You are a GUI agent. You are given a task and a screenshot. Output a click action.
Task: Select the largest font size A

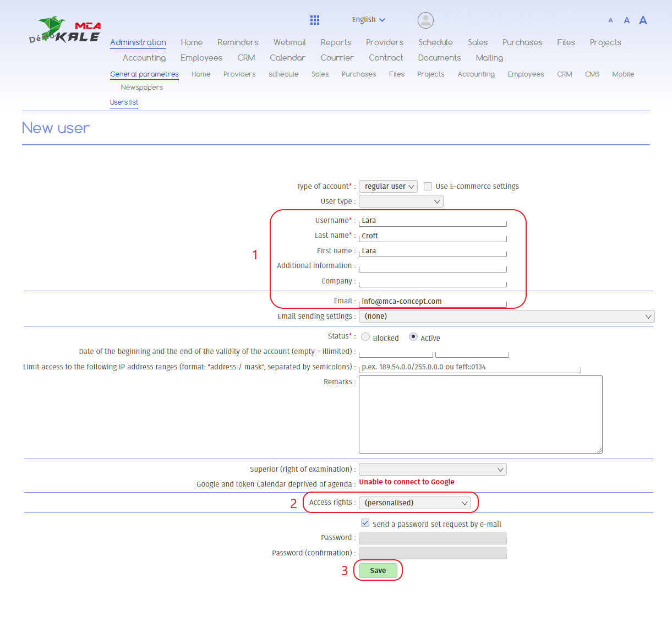643,20
